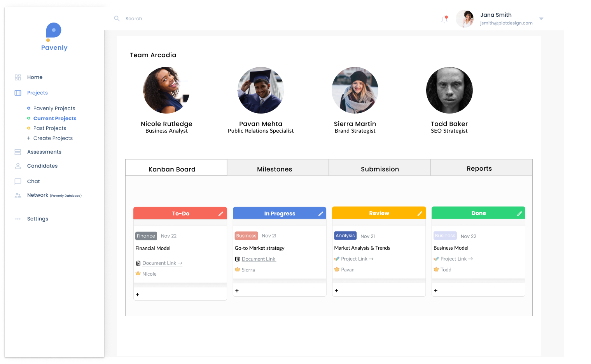Viewport: 591px width, 364px height.
Task: Switch to the Milestones tab
Action: 275,169
